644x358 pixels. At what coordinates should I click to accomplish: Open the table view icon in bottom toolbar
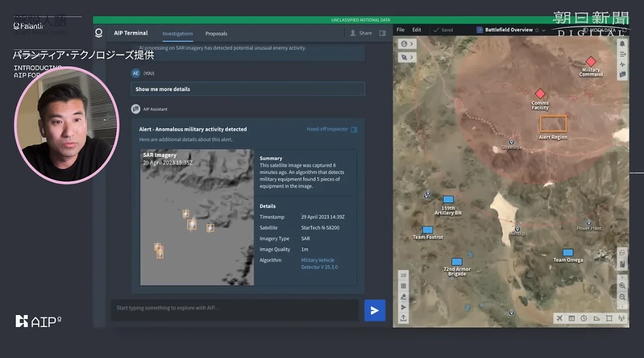pyautogui.click(x=572, y=318)
